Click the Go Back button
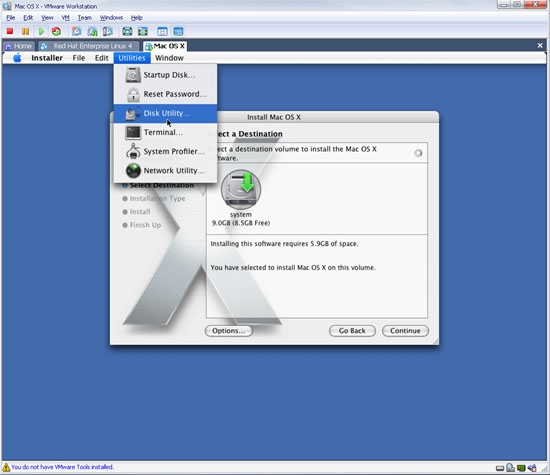550x475 pixels. click(x=352, y=331)
